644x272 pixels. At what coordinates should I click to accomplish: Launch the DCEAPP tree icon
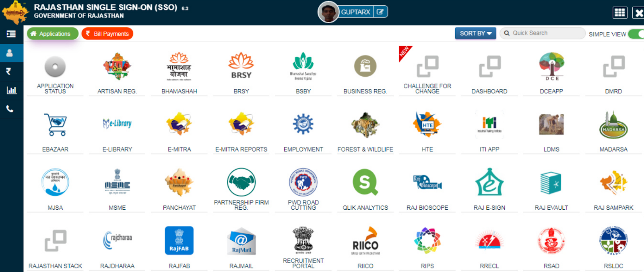tap(551, 67)
